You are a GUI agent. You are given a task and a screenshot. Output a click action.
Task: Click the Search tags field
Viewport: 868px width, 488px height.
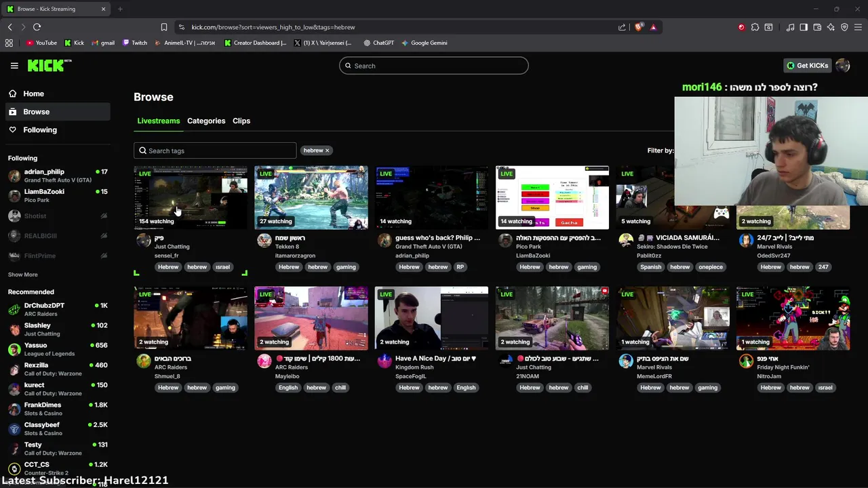point(215,150)
